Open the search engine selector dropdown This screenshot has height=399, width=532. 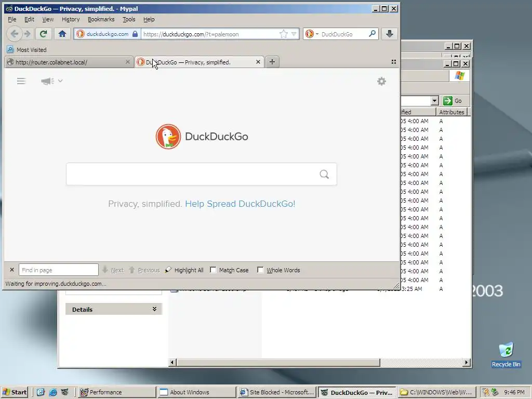click(x=312, y=34)
